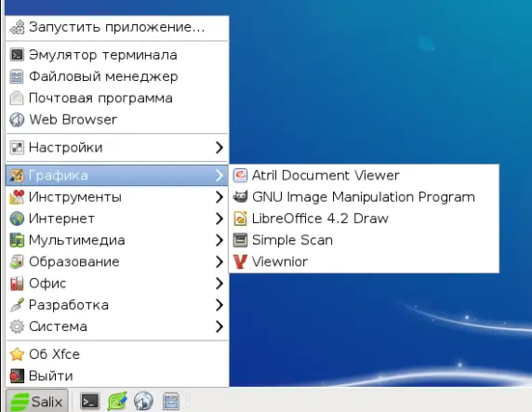Click the Viewnior red V icon
Image resolution: width=532 pixels, height=412 pixels.
(x=240, y=261)
